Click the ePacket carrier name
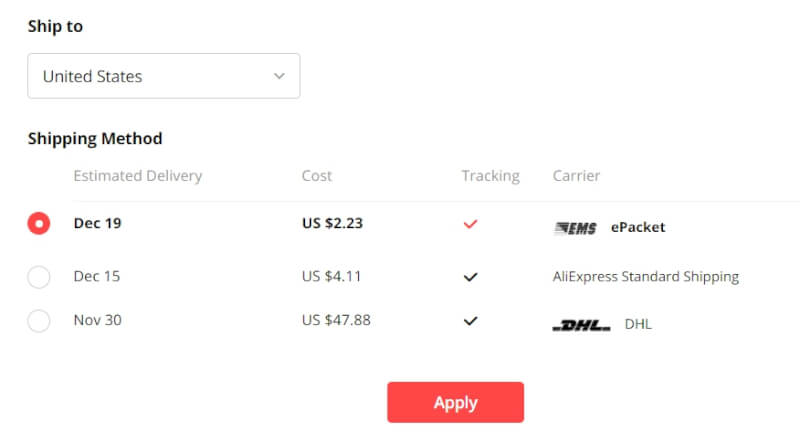The image size is (800, 432). point(638,227)
